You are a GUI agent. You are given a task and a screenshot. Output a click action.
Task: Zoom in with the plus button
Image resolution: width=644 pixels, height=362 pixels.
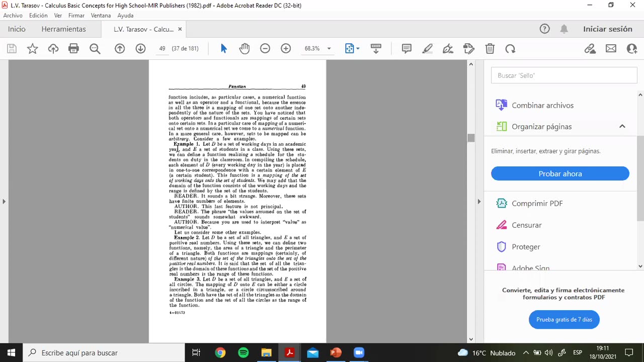[x=286, y=49]
